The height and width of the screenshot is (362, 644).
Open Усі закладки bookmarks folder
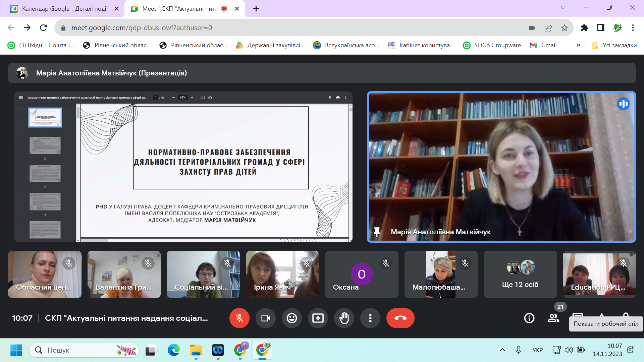pos(614,45)
